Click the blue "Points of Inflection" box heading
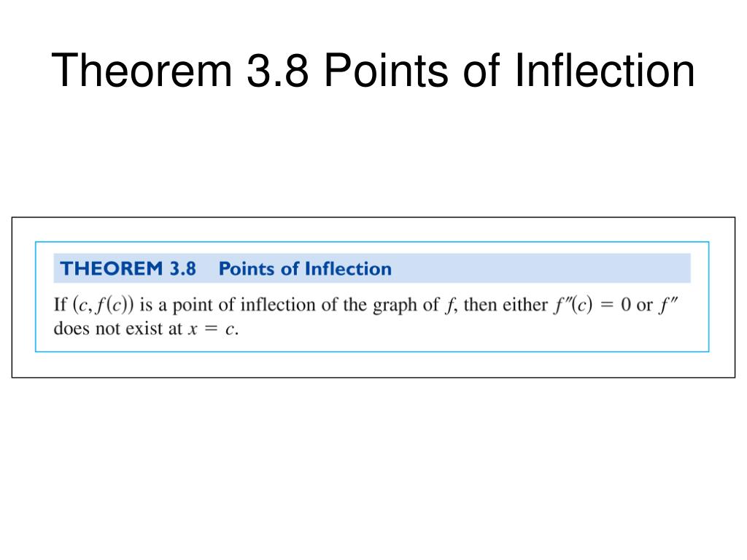Image resolution: width=747 pixels, height=560 pixels. coord(305,269)
